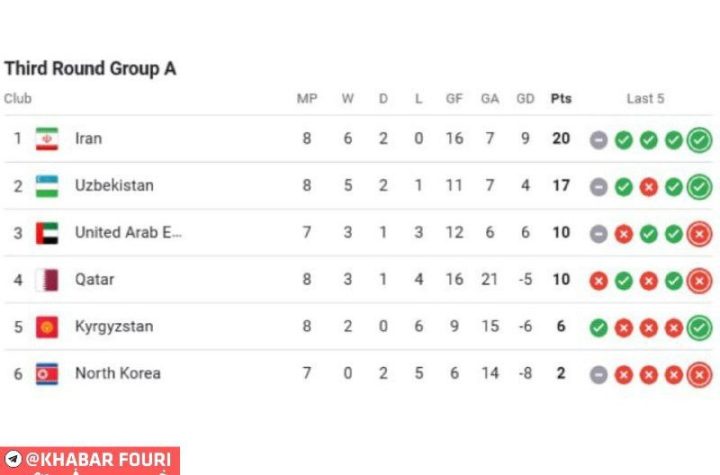The height and width of the screenshot is (475, 720).
Task: Click Uzbekistan's flag icon
Action: (x=47, y=186)
